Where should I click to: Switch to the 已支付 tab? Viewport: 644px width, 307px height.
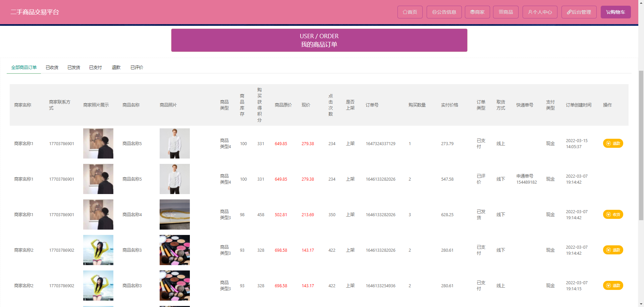(x=96, y=67)
